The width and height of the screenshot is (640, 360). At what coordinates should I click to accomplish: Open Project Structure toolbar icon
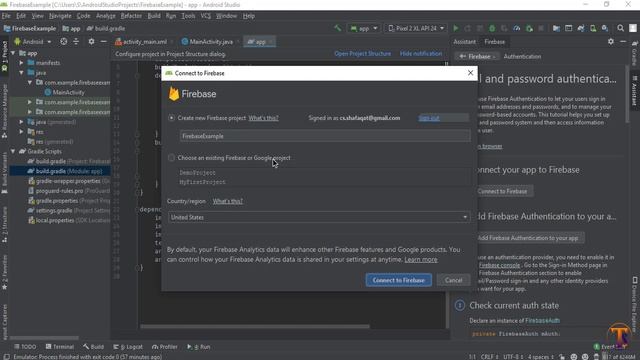pyautogui.click(x=556, y=28)
